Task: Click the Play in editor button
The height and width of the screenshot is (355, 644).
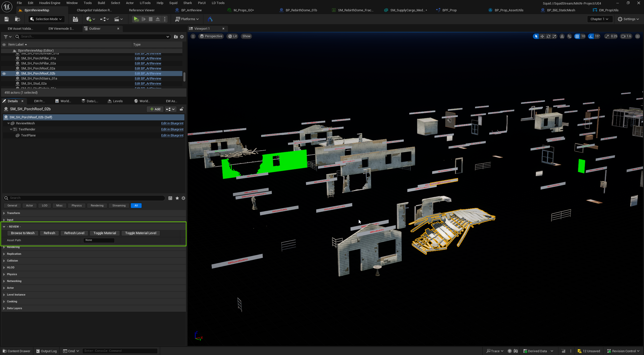Action: click(x=136, y=19)
